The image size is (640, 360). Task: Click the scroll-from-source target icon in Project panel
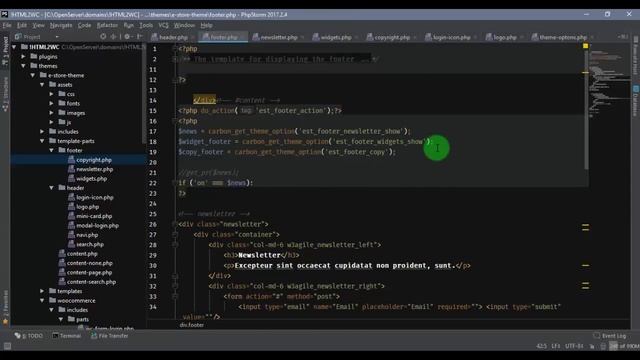pos(103,37)
